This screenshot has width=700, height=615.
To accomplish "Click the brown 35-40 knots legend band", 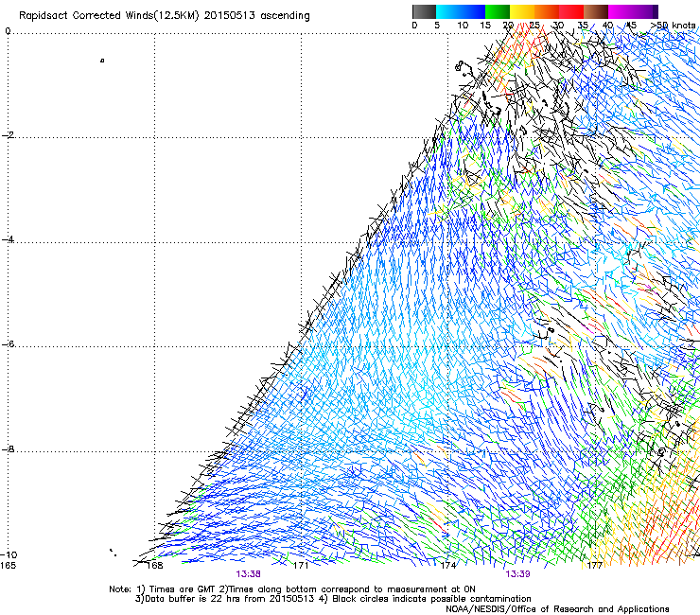I will [596, 11].
